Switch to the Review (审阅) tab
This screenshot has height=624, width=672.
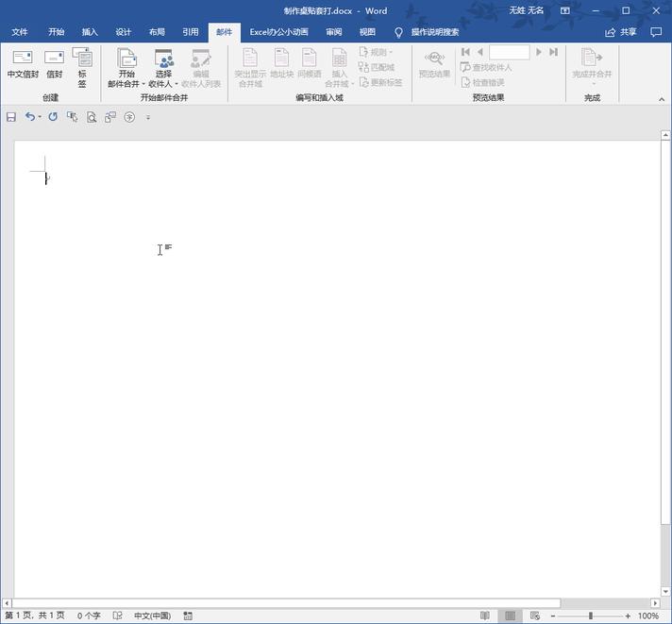[x=333, y=32]
